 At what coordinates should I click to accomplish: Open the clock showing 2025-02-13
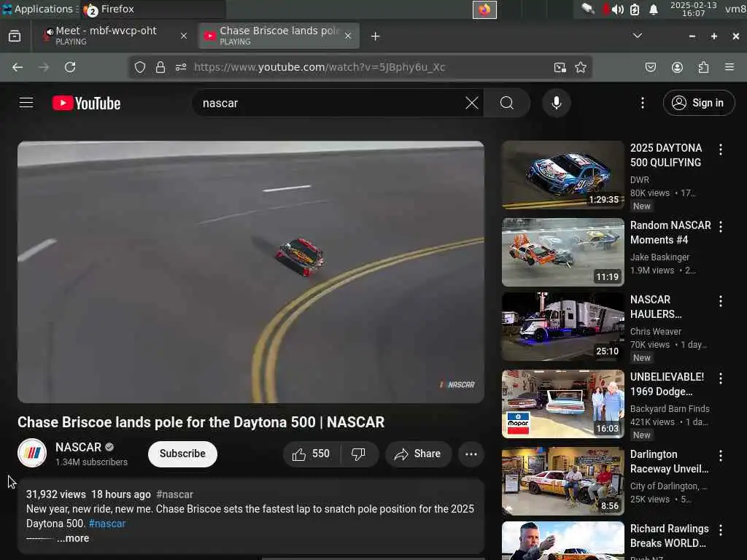pos(694,9)
